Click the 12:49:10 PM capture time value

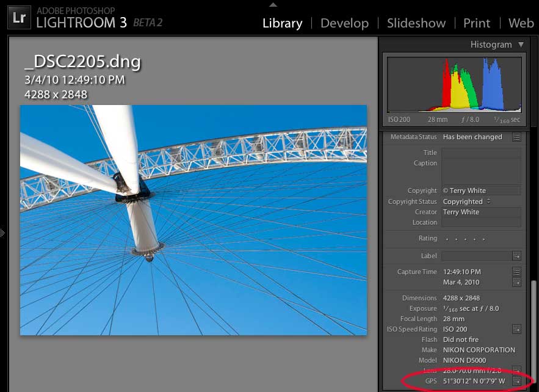(461, 272)
